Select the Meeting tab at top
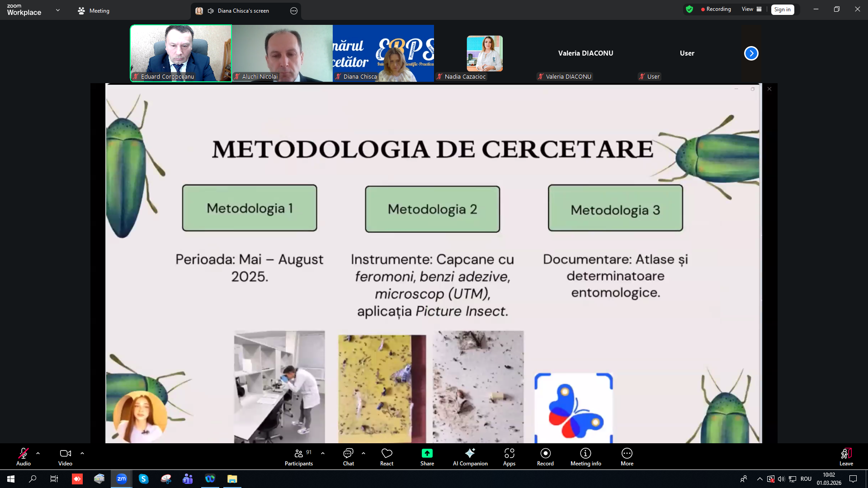This screenshot has height=488, width=868. click(94, 10)
